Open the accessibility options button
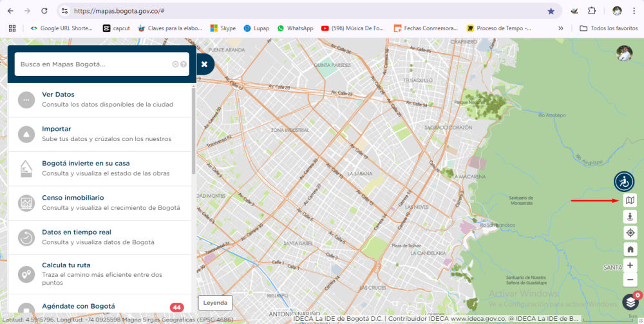 623,182
